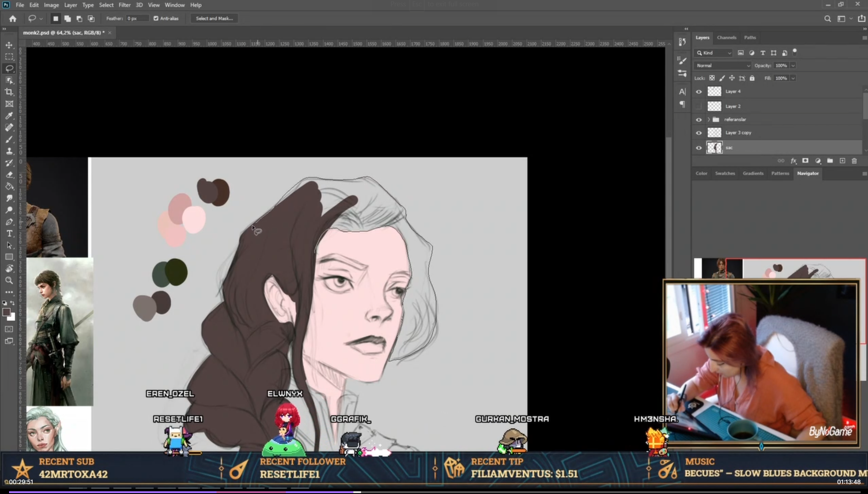Select the Clone Stamp tool
Viewport: 868px width, 494px height.
pyautogui.click(x=9, y=151)
